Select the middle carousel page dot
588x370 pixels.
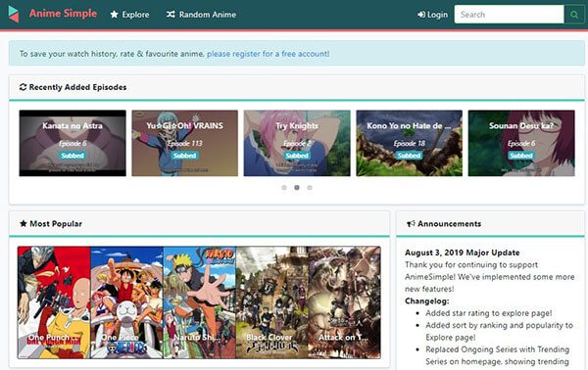(297, 188)
